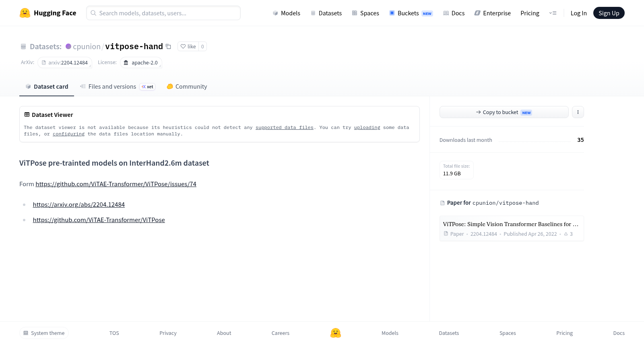Click the Sign Up button

(609, 13)
